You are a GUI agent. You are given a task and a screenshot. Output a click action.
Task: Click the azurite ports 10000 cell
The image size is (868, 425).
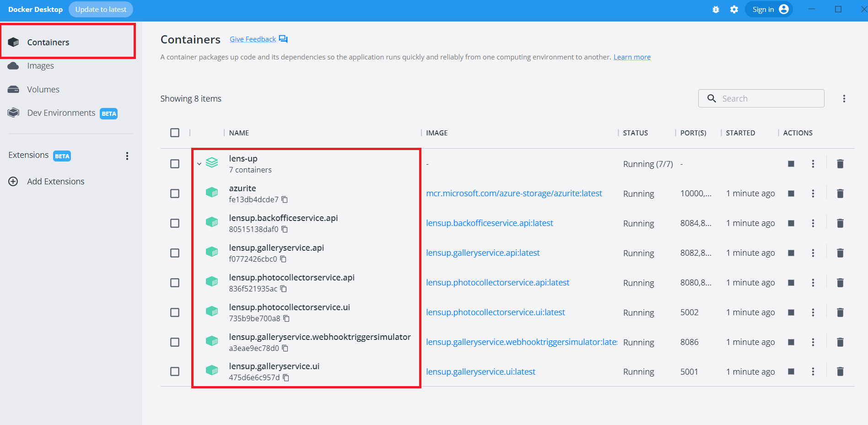pos(696,194)
